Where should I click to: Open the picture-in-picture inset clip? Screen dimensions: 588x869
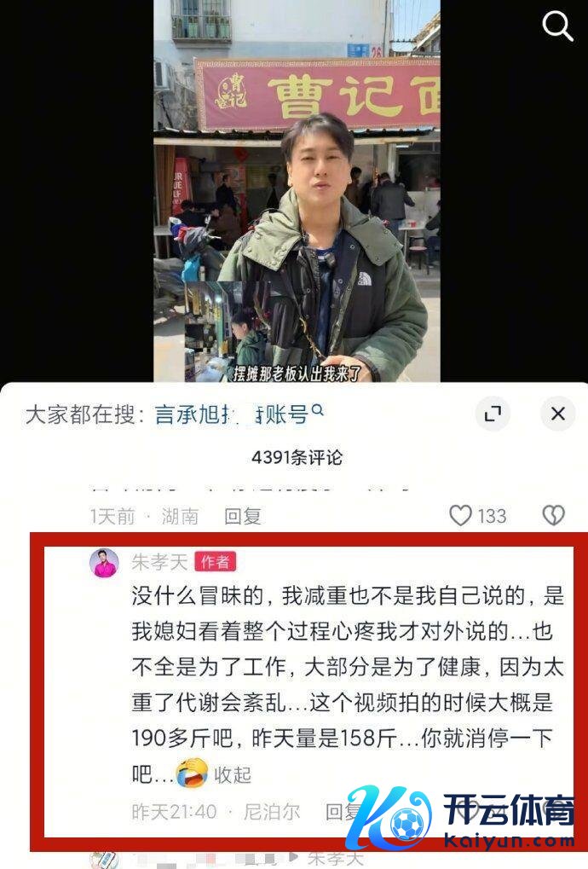click(x=227, y=332)
